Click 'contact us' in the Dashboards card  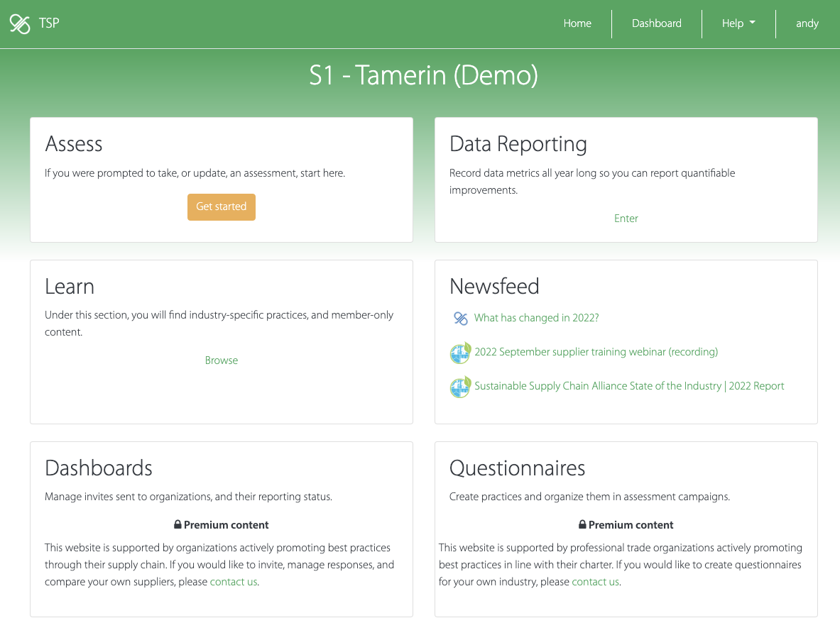point(234,582)
